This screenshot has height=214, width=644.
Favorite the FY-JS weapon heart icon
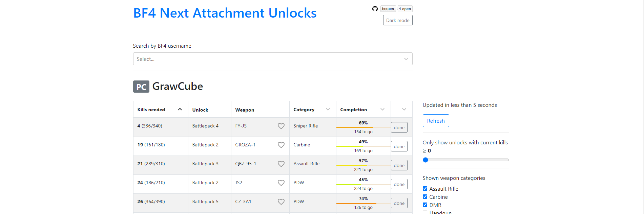point(281,126)
